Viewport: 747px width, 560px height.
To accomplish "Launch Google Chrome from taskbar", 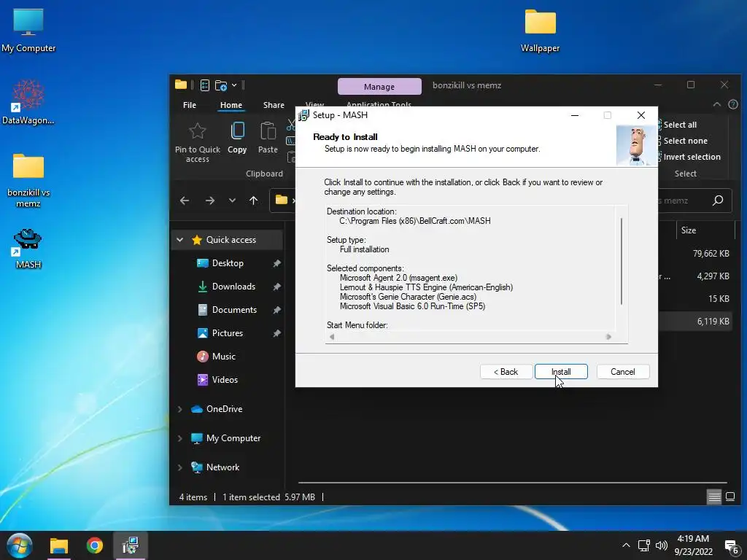I will click(x=94, y=545).
